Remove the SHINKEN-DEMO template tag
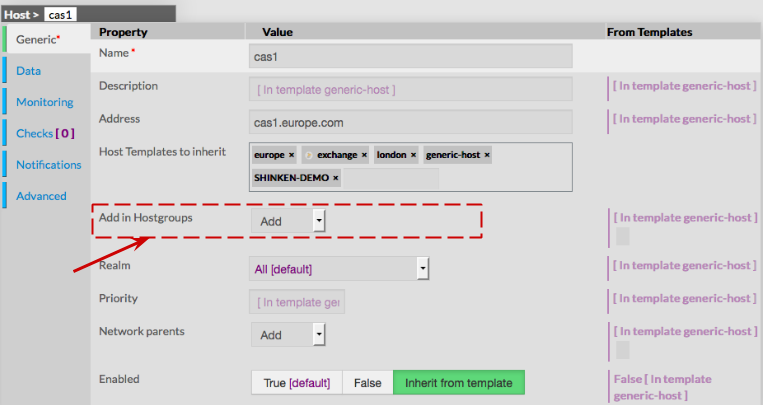The width and height of the screenshot is (767, 405). tap(336, 179)
